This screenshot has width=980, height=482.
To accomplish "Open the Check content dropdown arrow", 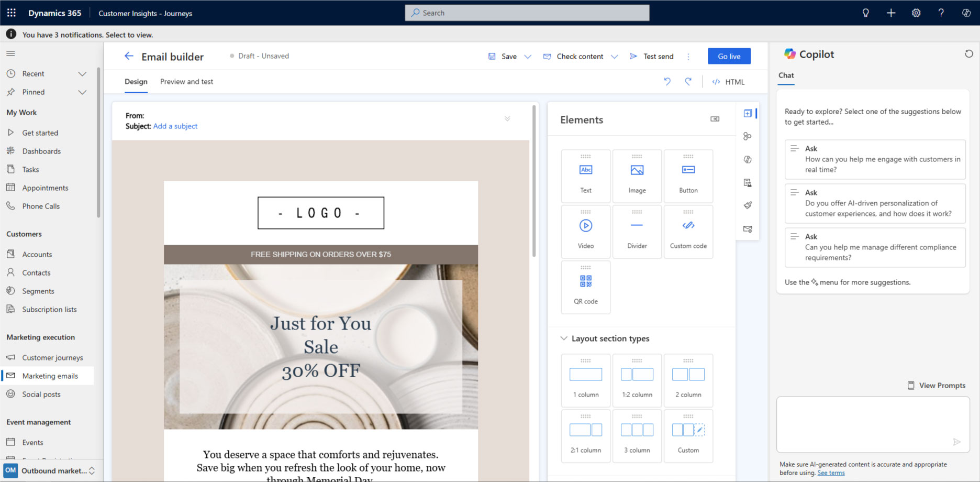I will click(615, 57).
